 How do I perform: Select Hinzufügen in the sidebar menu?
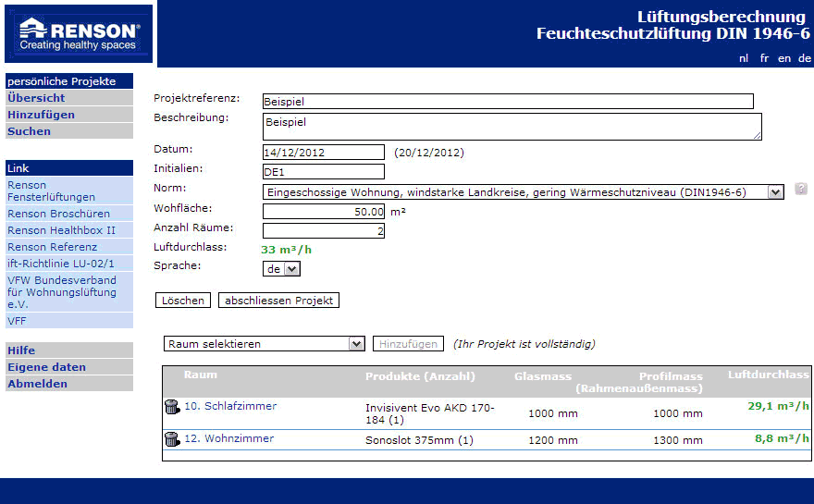pos(69,115)
